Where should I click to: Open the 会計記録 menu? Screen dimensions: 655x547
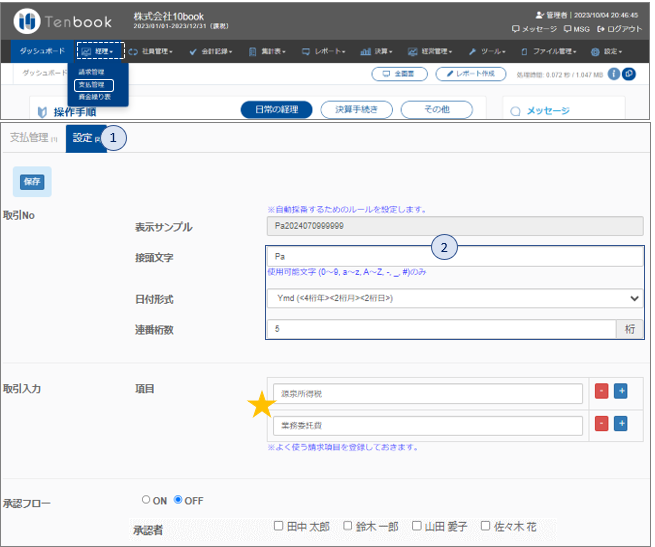(211, 51)
